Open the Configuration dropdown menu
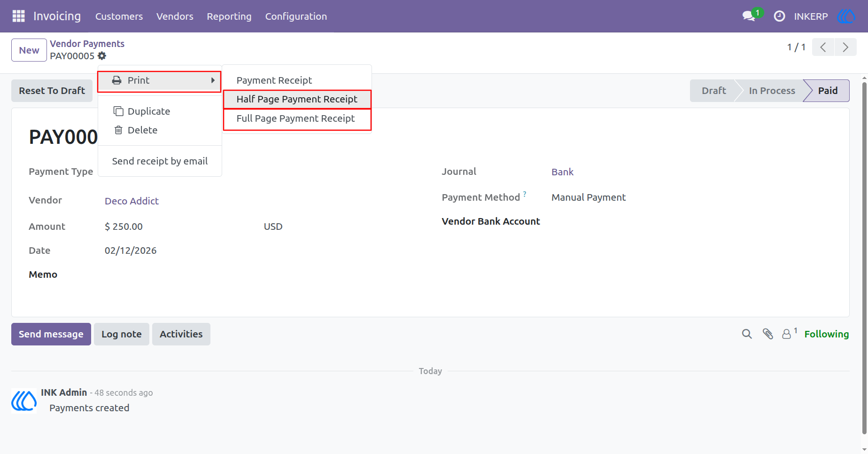This screenshot has height=454, width=868. click(x=296, y=16)
